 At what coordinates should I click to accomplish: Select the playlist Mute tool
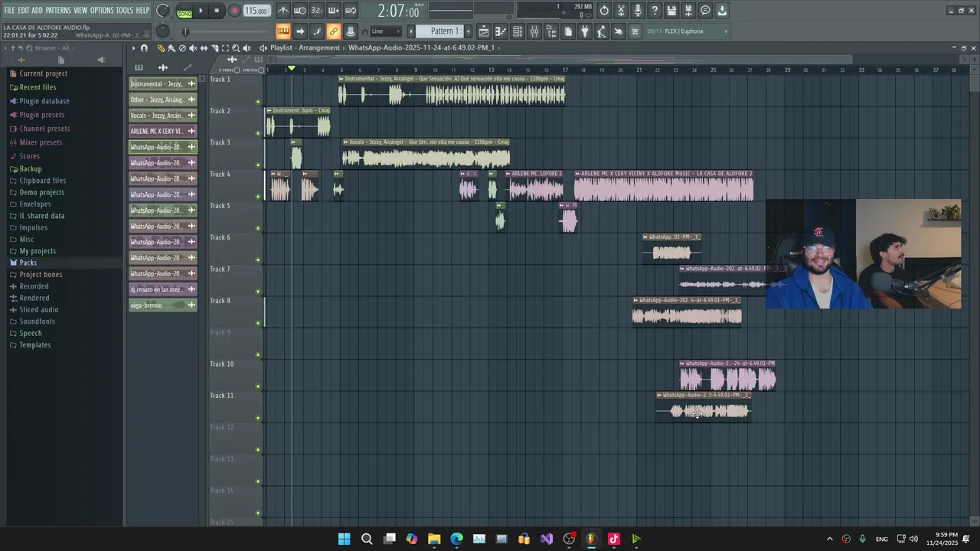tap(193, 48)
